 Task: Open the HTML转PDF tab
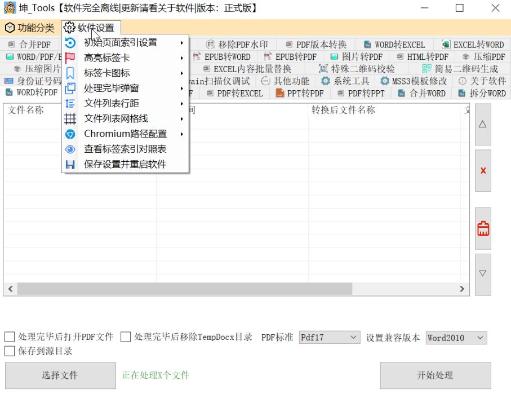(423, 57)
